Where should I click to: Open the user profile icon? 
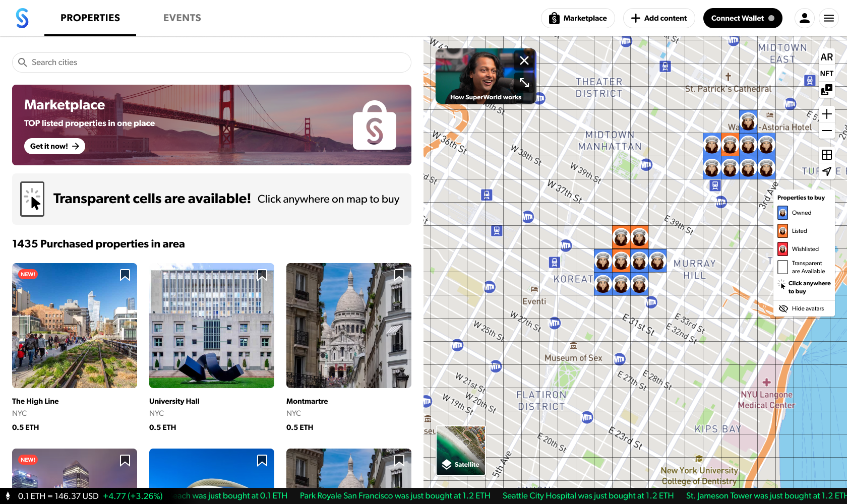(x=805, y=18)
